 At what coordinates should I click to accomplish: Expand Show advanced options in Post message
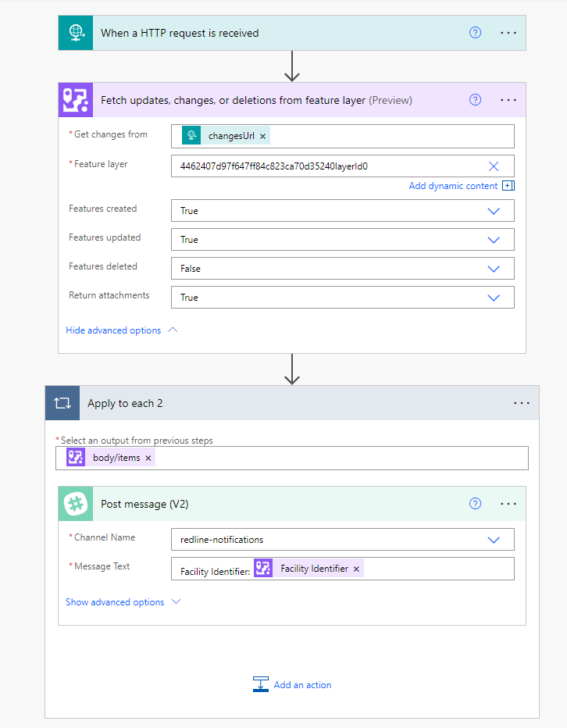pos(123,602)
